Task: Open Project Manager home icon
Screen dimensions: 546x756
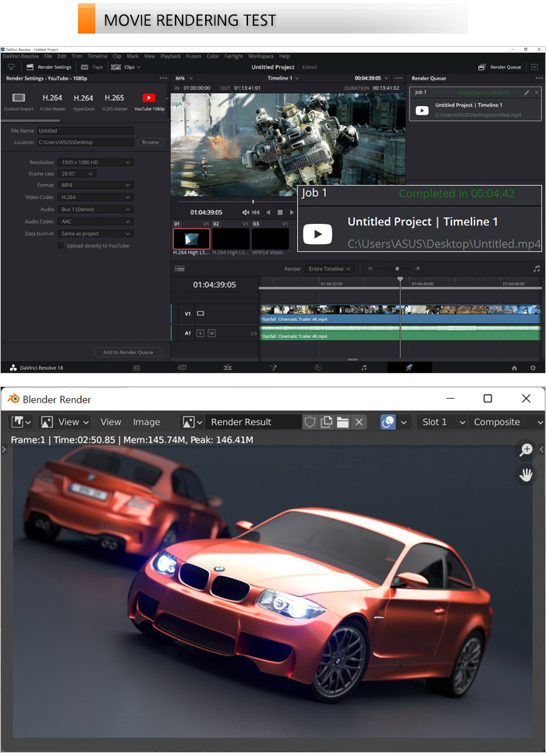Action: (x=514, y=368)
